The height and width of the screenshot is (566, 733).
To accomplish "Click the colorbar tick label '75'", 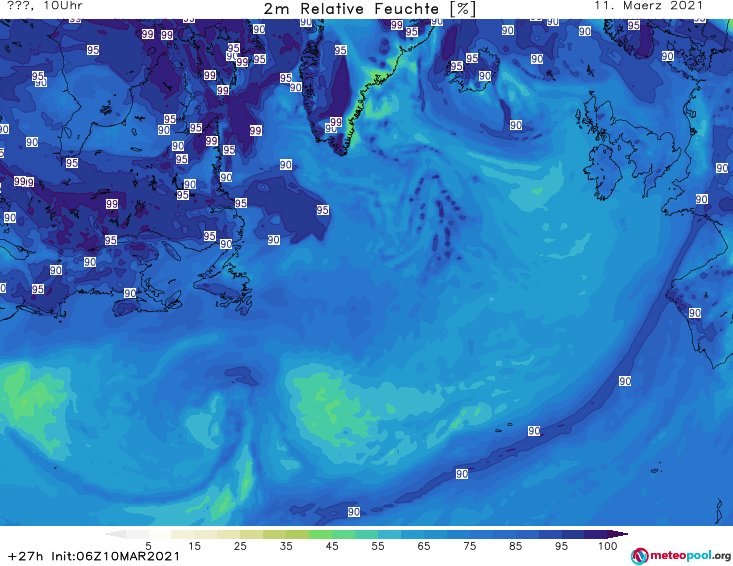I will click(469, 545).
